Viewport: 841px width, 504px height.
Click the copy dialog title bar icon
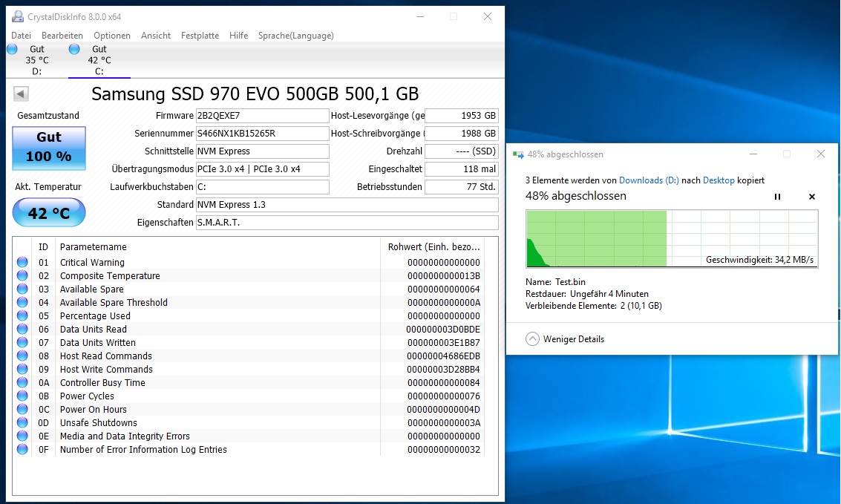point(518,154)
